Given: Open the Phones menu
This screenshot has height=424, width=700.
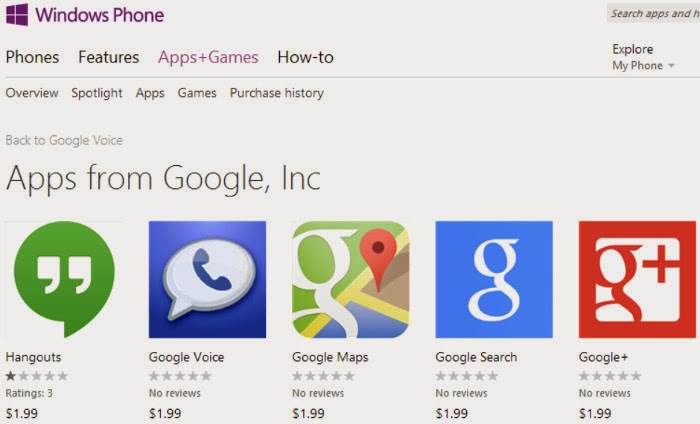Looking at the screenshot, I should click(x=32, y=57).
